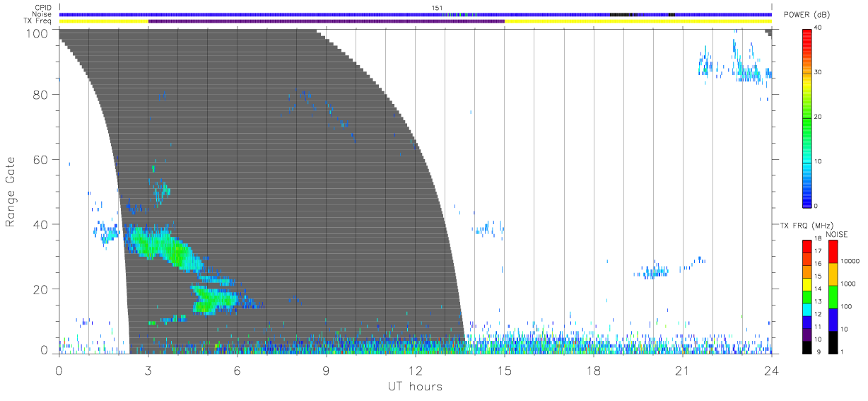
Task: Click the echo cluster near 20 UT, gate 25
Action: [652, 271]
